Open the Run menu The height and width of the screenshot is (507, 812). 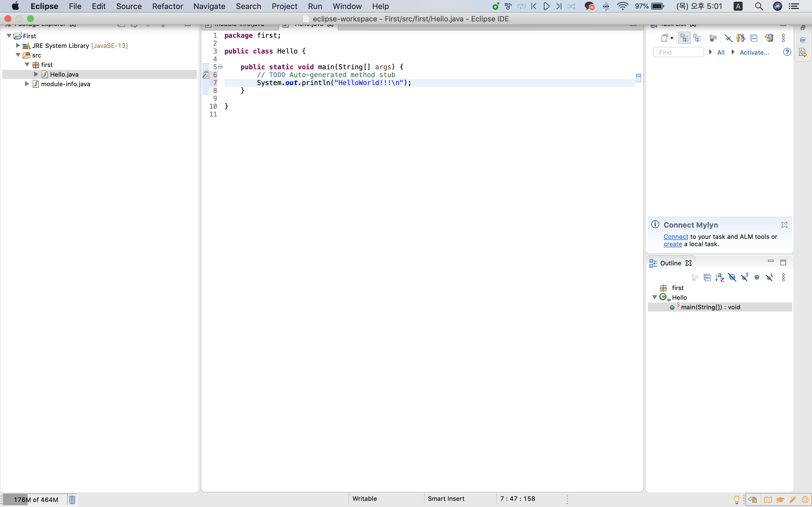coord(314,6)
